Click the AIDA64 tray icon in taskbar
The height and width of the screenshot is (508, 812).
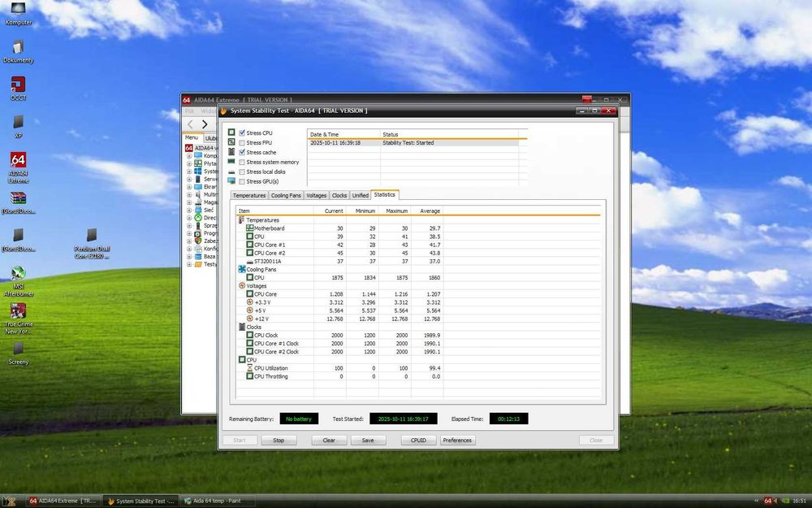(768, 501)
